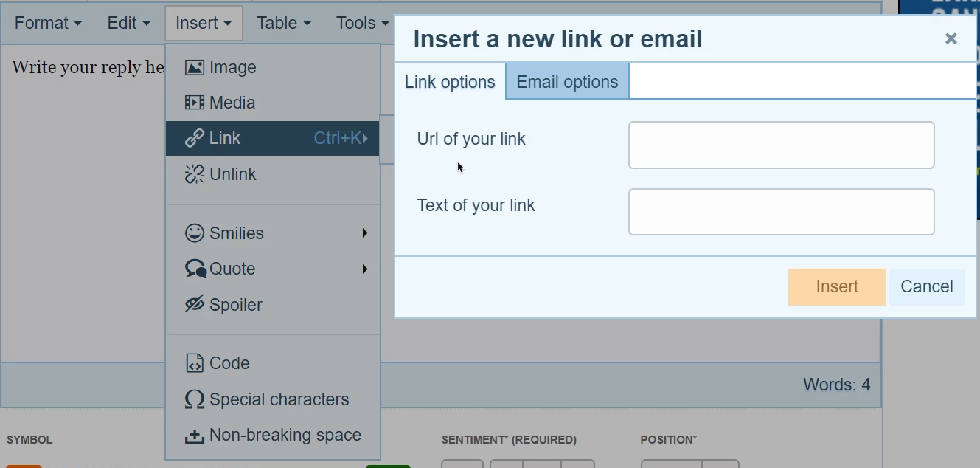Open the Tools menu
Viewport: 980px width, 468px height.
[x=362, y=23]
